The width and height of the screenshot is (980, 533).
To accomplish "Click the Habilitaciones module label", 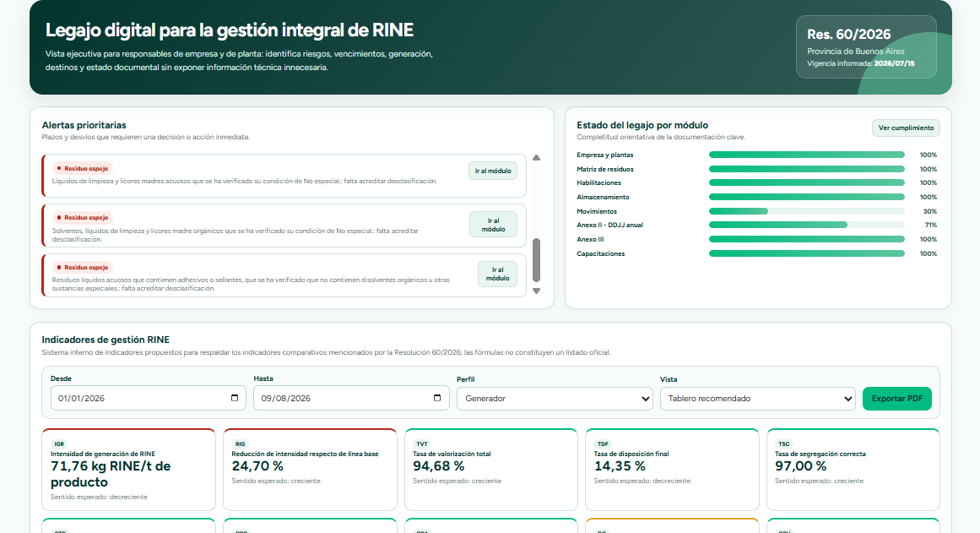I will [x=598, y=182].
